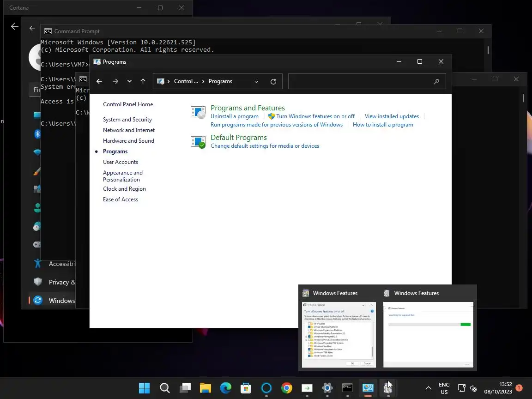Click Windows Features taskbar icon

pyautogui.click(x=388, y=388)
